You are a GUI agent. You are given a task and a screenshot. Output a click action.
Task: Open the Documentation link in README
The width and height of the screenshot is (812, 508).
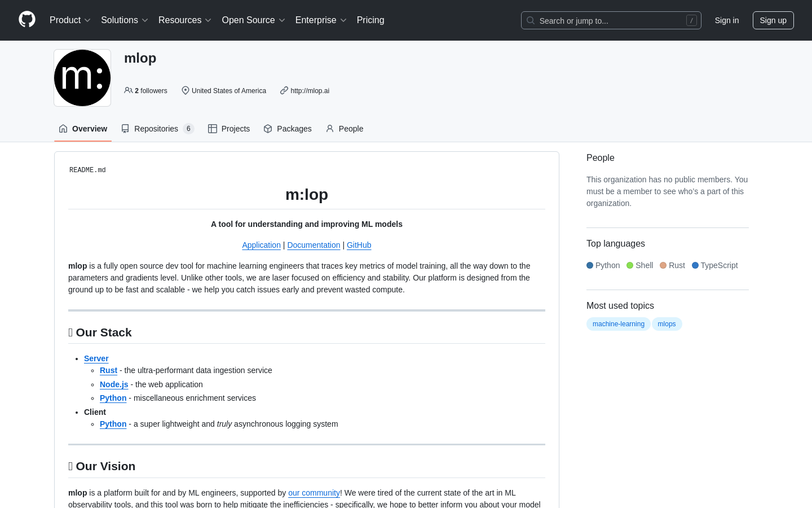click(x=314, y=245)
